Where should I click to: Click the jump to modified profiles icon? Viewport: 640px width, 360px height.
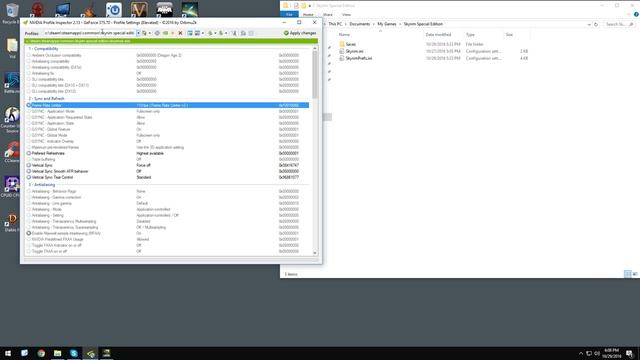144,33
